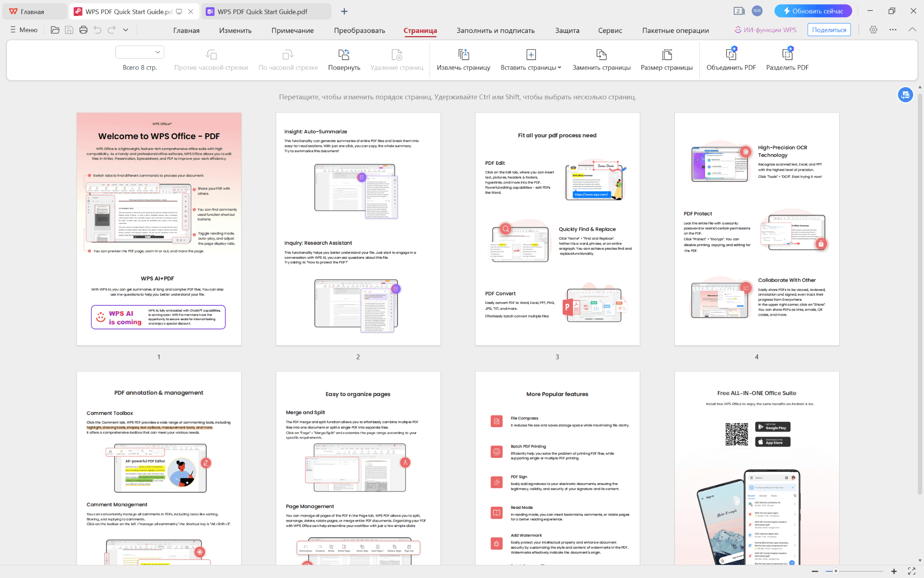Select the page 3 thumbnail
924x578 pixels.
[557, 228]
